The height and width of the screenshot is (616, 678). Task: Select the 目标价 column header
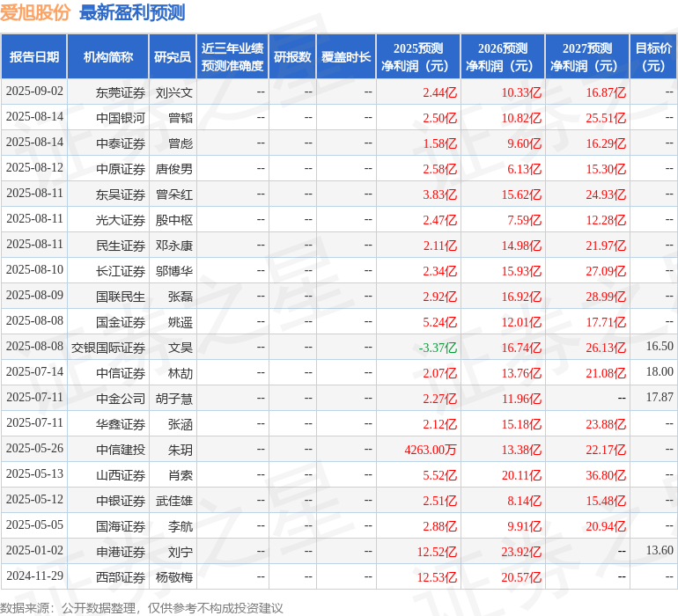point(653,57)
